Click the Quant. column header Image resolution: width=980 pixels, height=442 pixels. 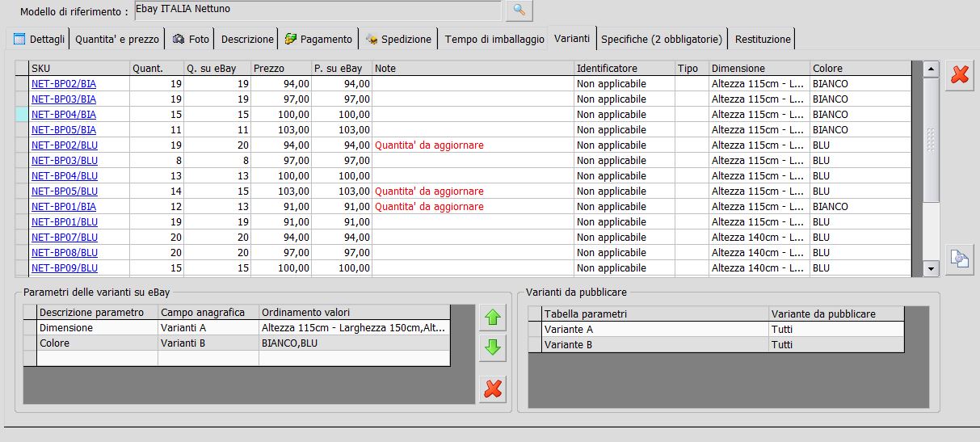156,68
